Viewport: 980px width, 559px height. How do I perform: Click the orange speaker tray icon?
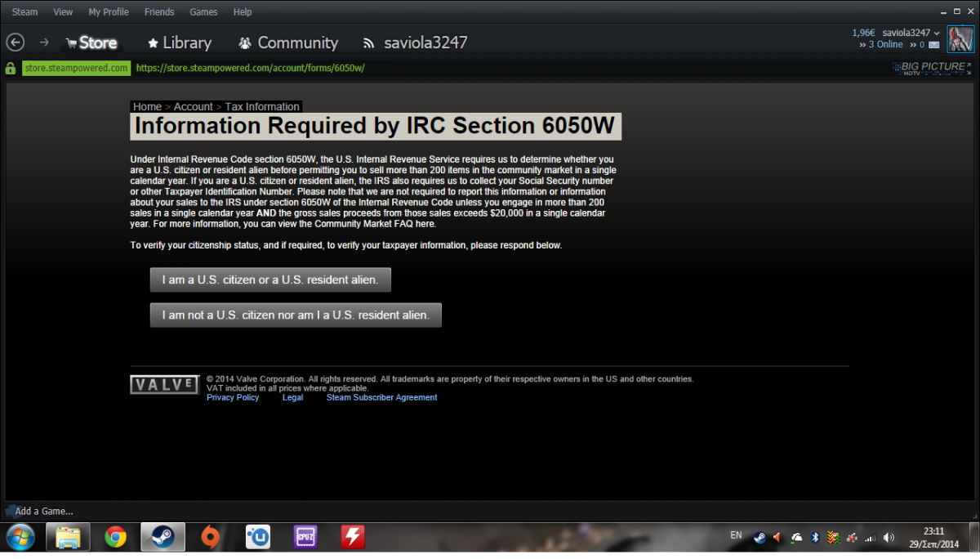tap(777, 538)
